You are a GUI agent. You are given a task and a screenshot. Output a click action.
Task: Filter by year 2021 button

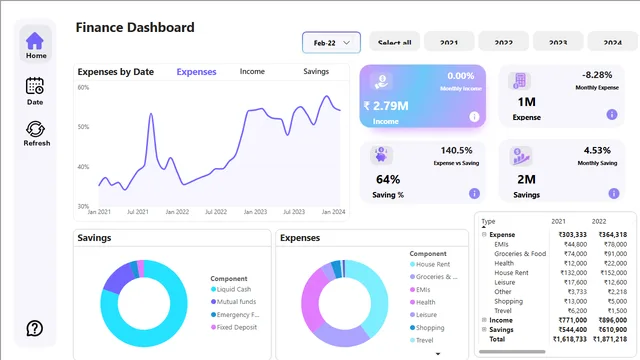click(449, 42)
